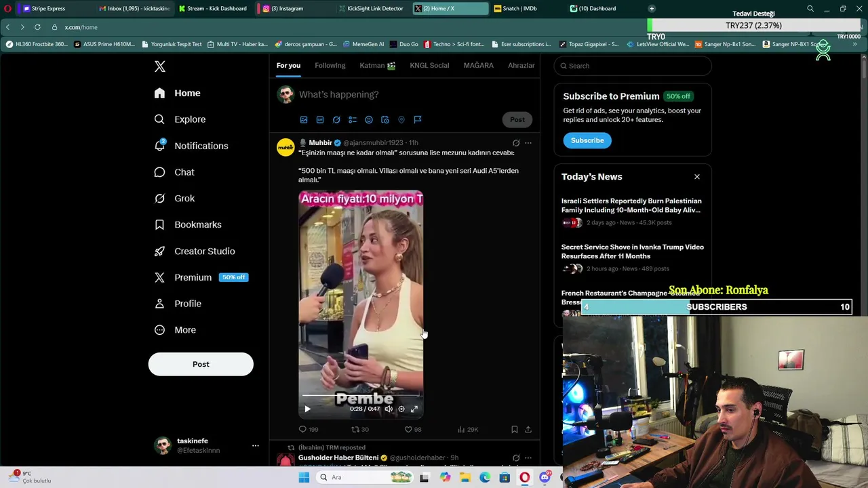Viewport: 868px width, 488px height.
Task: Open the Home page from sidebar
Action: tap(178, 93)
